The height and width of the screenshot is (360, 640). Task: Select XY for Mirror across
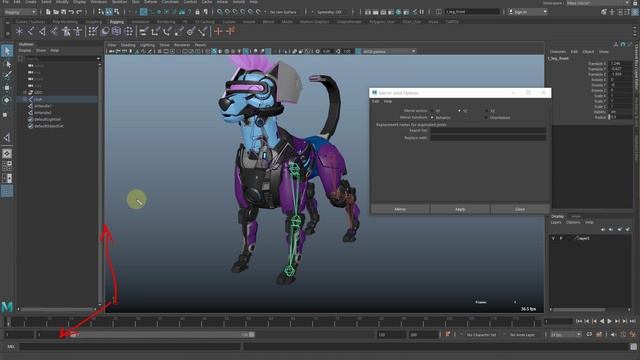[x=432, y=111]
